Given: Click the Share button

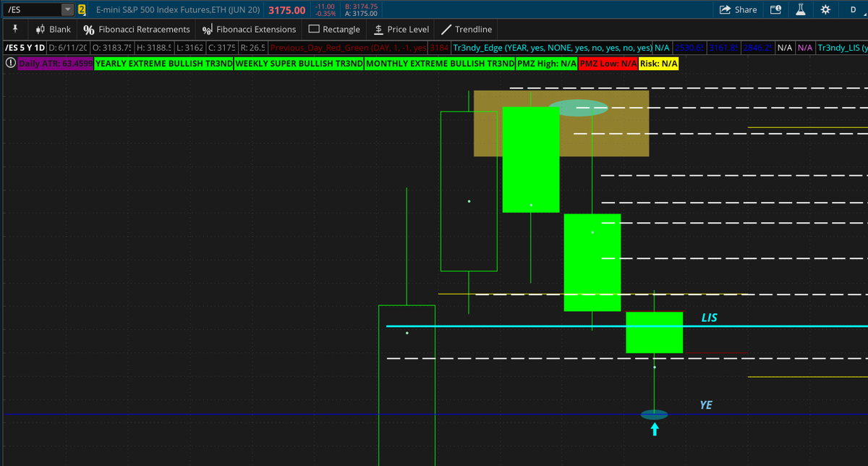Looking at the screenshot, I should (738, 9).
